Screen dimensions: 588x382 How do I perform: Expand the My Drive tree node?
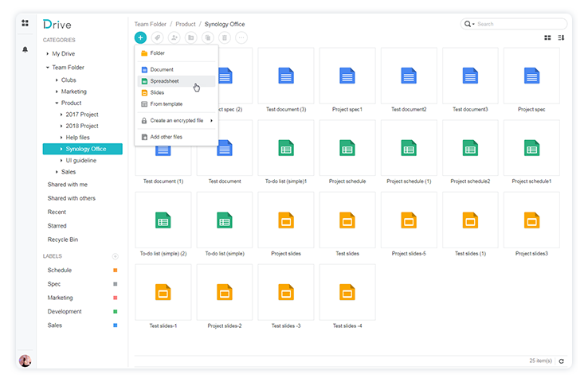click(x=48, y=53)
